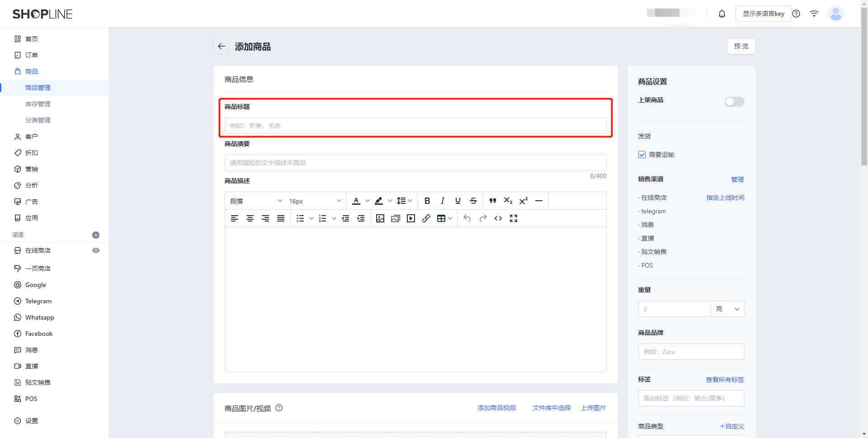Viewport: 868px width, 438px height.
Task: Click the 上传图片 link
Action: [593, 408]
